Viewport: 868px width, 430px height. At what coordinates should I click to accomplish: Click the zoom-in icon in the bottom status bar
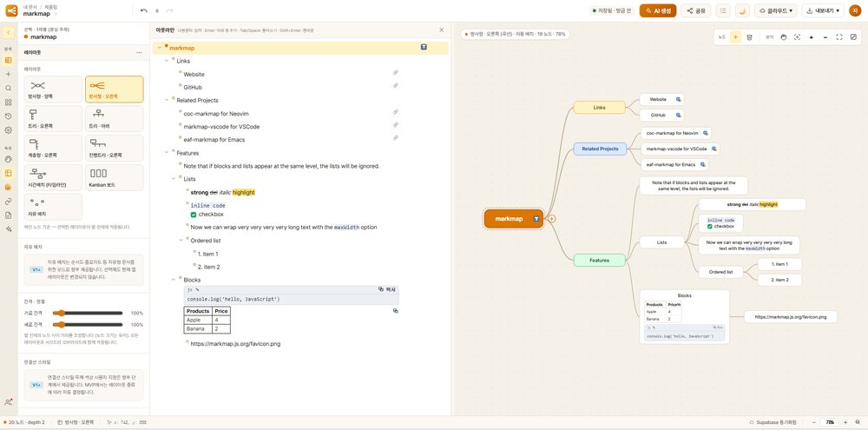847,422
